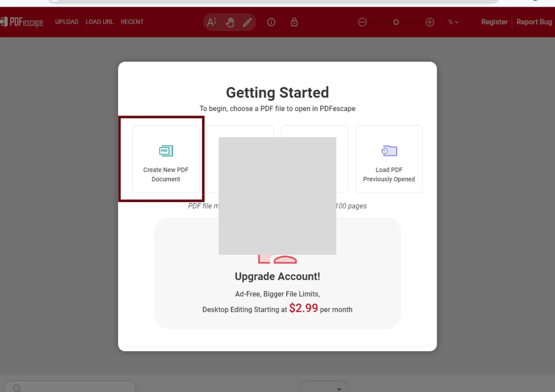Click the zoom in plus icon
555x392 pixels.
(x=430, y=22)
